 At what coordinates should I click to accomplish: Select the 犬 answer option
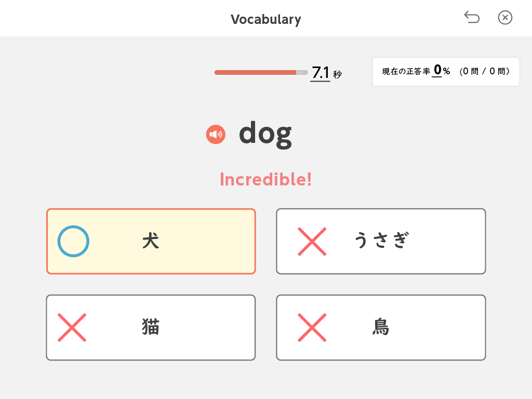click(151, 241)
